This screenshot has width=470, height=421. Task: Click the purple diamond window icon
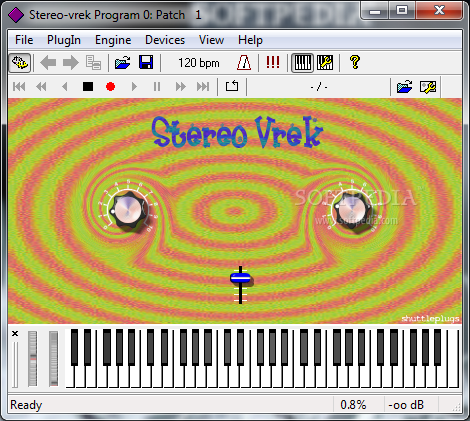[x=15, y=15]
